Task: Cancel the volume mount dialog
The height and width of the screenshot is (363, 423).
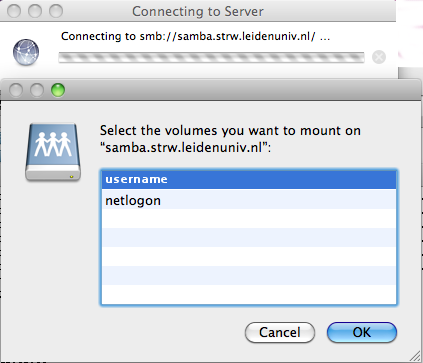Action: 280,333
